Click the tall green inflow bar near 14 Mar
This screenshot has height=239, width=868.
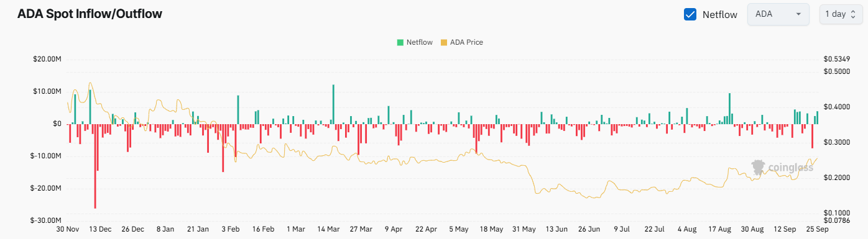click(x=333, y=104)
